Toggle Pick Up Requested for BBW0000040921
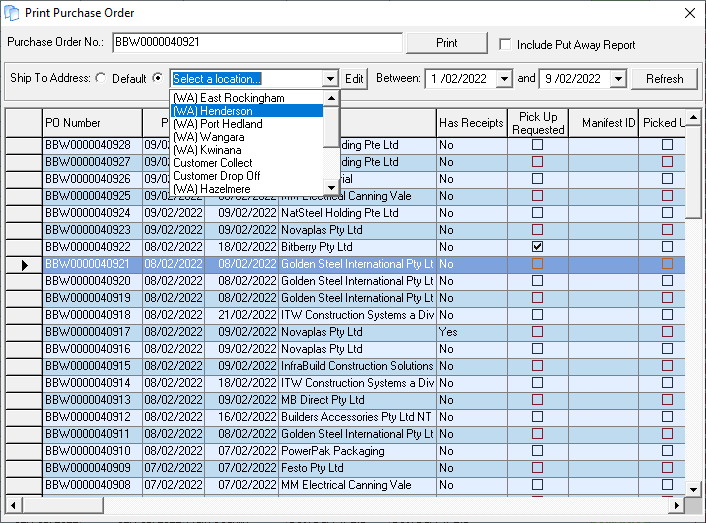Screen dimensions: 706x523 point(537,264)
